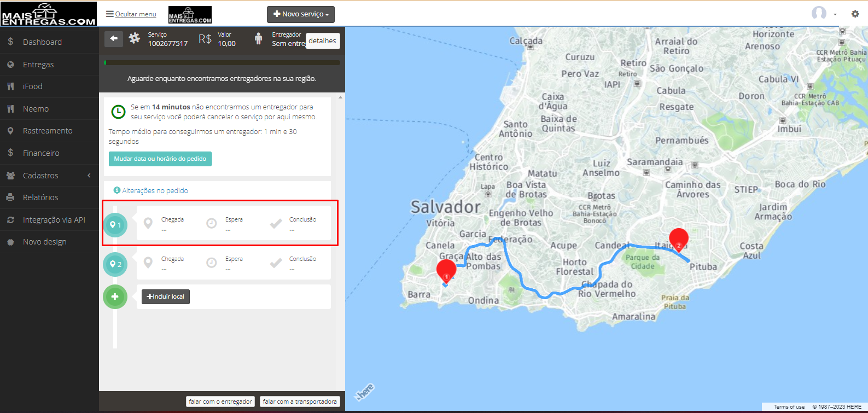
Task: Click the detalhes button
Action: click(x=323, y=41)
